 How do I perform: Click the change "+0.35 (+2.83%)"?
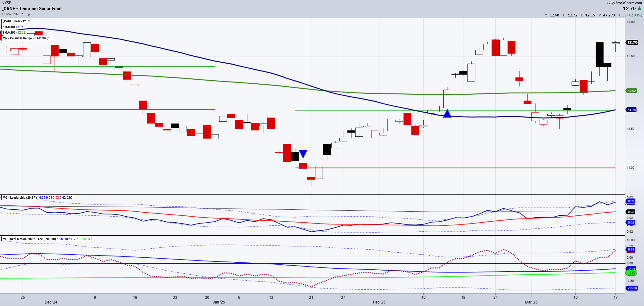[629, 15]
